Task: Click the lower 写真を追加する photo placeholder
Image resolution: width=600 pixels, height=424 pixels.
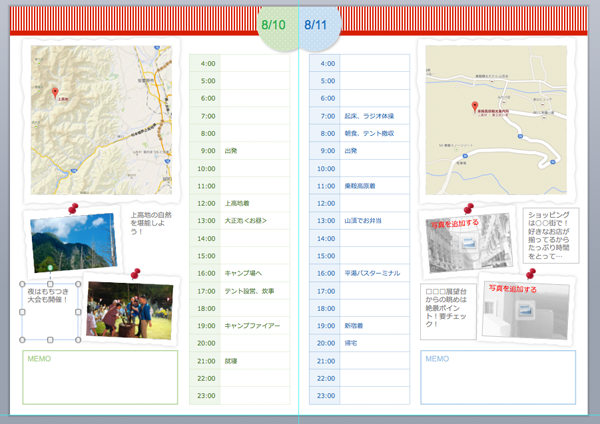Action: (x=522, y=312)
